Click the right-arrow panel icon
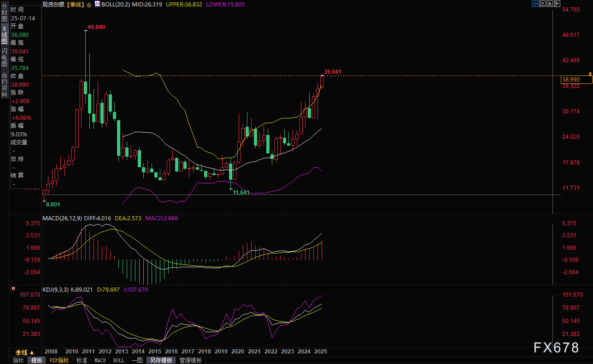 click(557, 4)
